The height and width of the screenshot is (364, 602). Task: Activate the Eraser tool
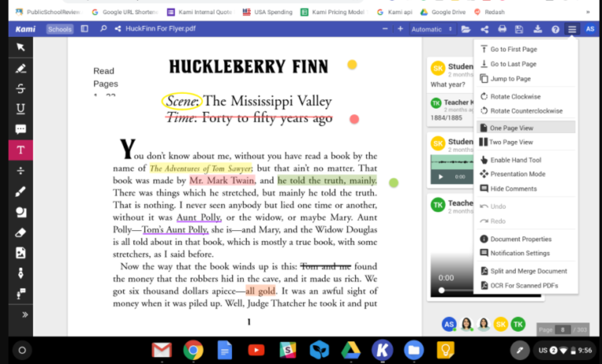coord(20,232)
